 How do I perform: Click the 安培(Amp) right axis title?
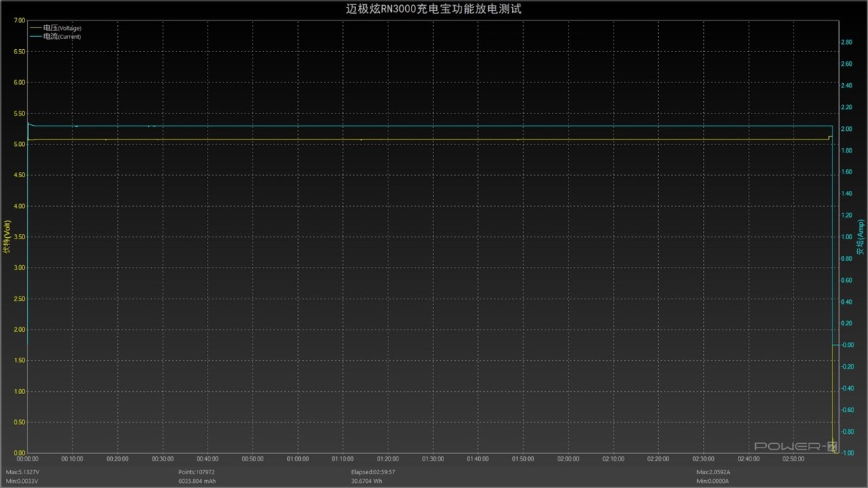click(860, 237)
